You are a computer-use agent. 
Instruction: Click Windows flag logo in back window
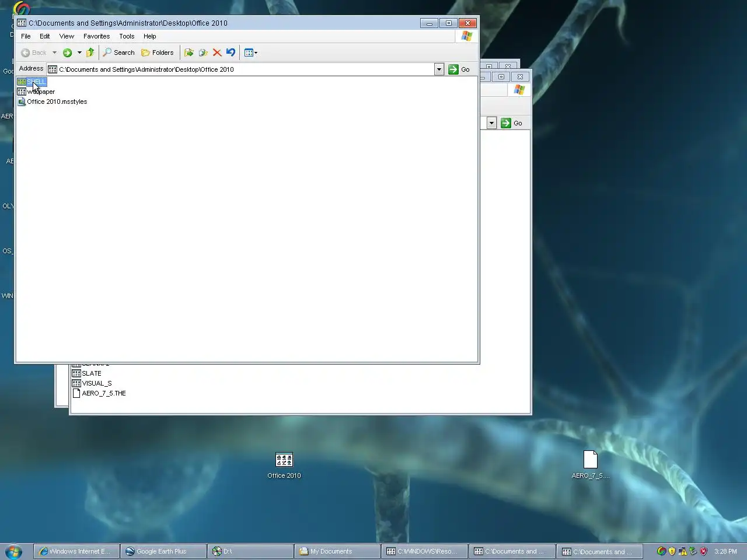519,90
